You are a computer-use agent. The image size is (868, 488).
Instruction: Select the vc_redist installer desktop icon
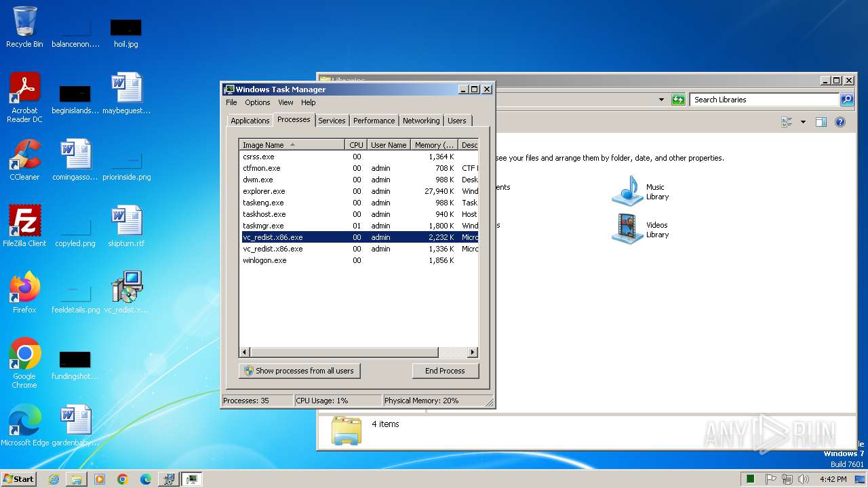tap(126, 293)
